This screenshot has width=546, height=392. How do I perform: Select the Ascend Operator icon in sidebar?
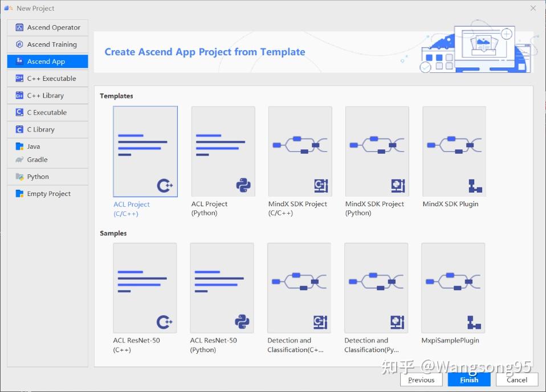tap(19, 27)
